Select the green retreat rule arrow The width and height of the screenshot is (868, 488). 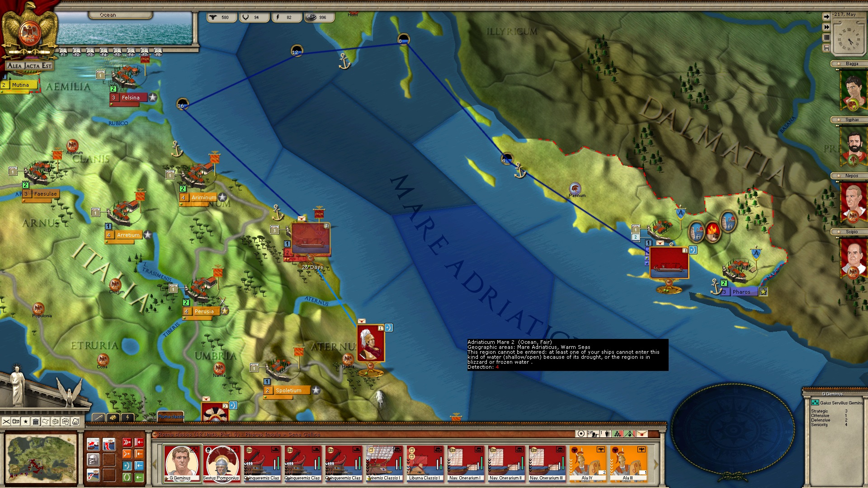click(139, 477)
